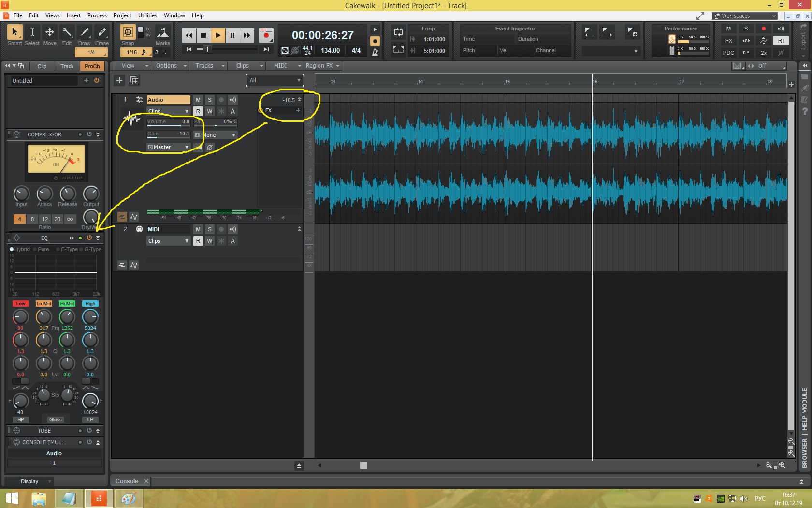Open the Region FX track view menu
Image resolution: width=812 pixels, height=508 pixels.
pyautogui.click(x=322, y=66)
